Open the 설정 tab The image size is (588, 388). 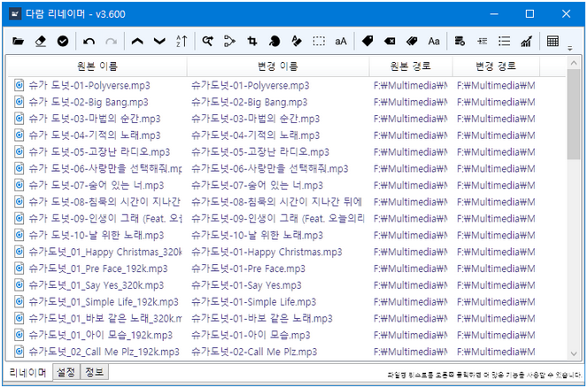[x=66, y=372]
